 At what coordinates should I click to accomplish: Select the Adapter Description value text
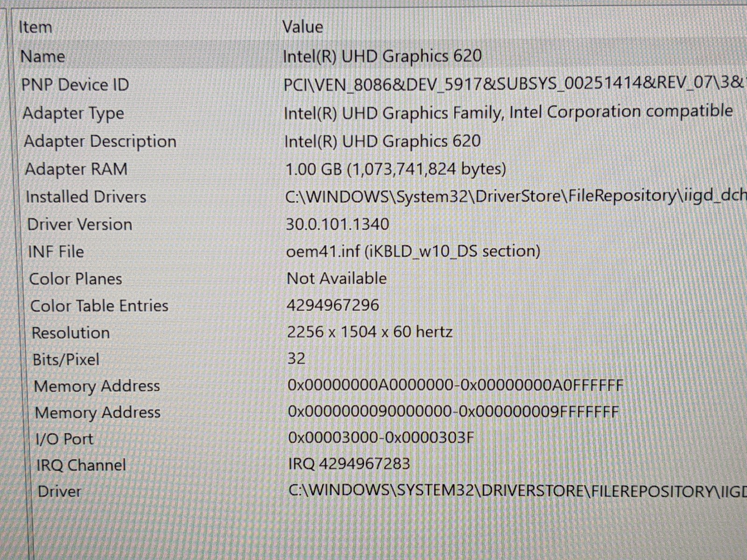pyautogui.click(x=382, y=141)
